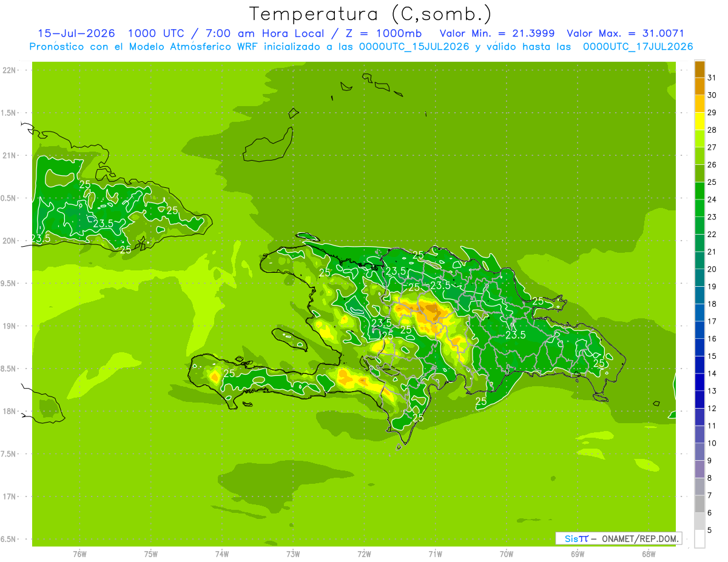728x562 pixels.
Task: Click the 68W longitude axis label
Action: pyautogui.click(x=649, y=554)
